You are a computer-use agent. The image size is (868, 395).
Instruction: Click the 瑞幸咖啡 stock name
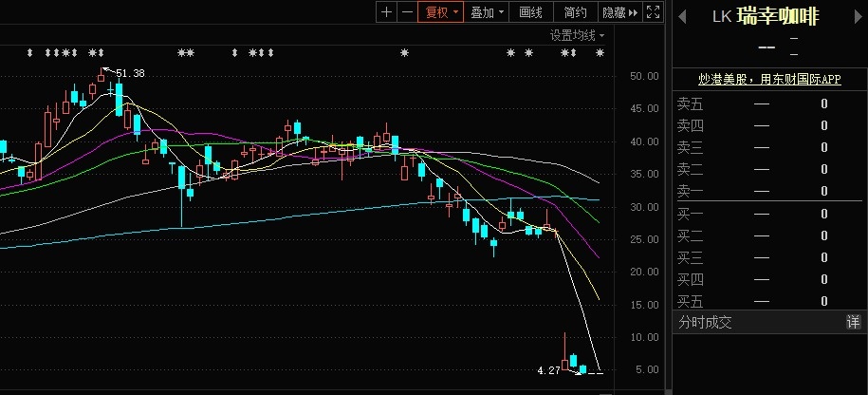tap(778, 16)
